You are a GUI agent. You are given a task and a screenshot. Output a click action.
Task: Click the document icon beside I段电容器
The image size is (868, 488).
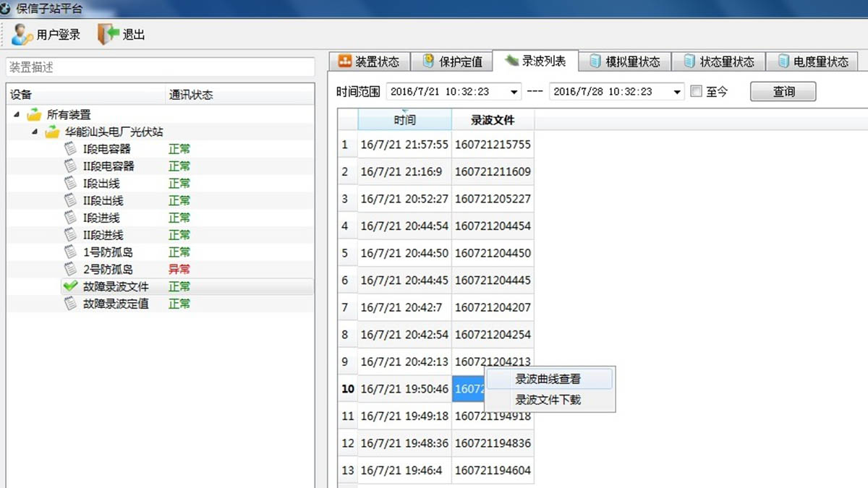70,149
